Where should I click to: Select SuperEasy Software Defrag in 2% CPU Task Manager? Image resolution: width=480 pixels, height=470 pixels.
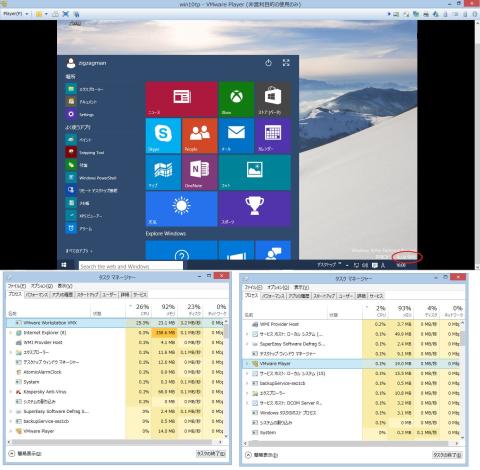pos(352,344)
